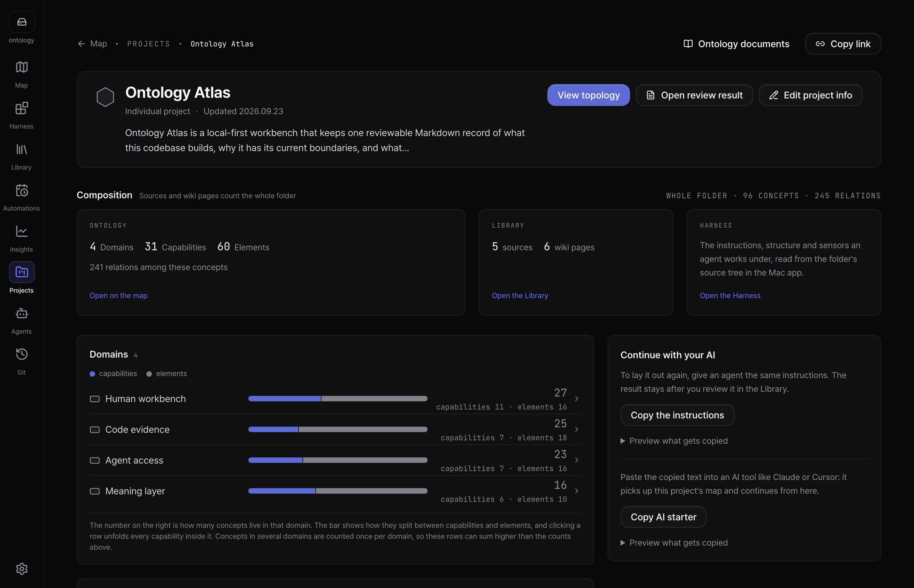Follow the Open the Harness link
914x588 pixels.
pos(730,295)
